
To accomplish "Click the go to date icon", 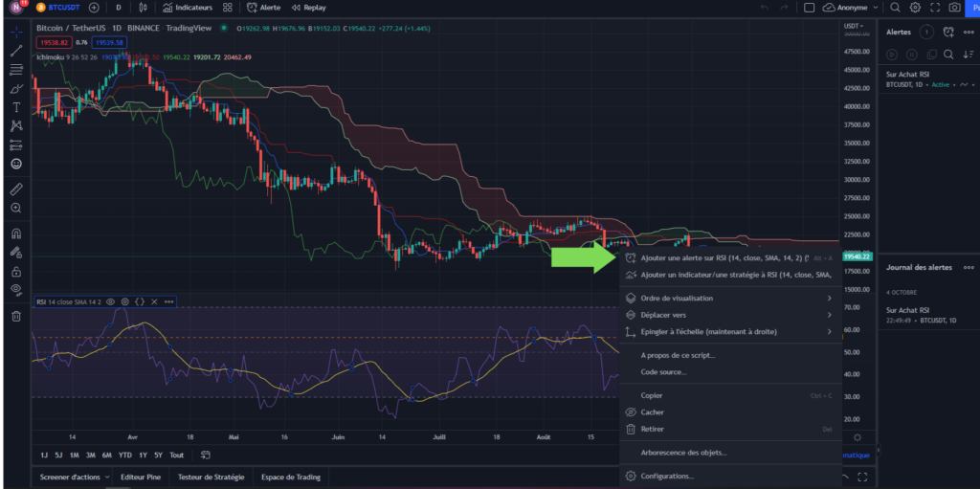I will pos(206,456).
